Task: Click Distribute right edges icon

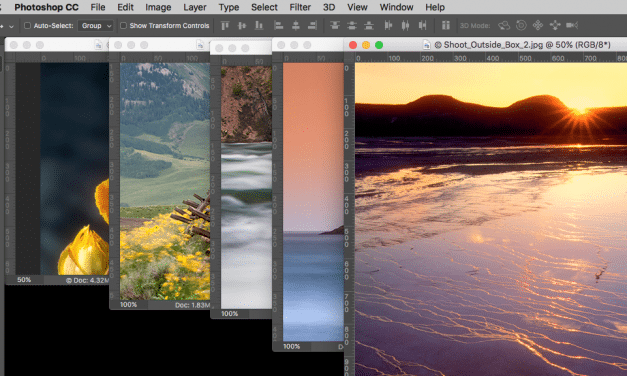Action: 422,26
